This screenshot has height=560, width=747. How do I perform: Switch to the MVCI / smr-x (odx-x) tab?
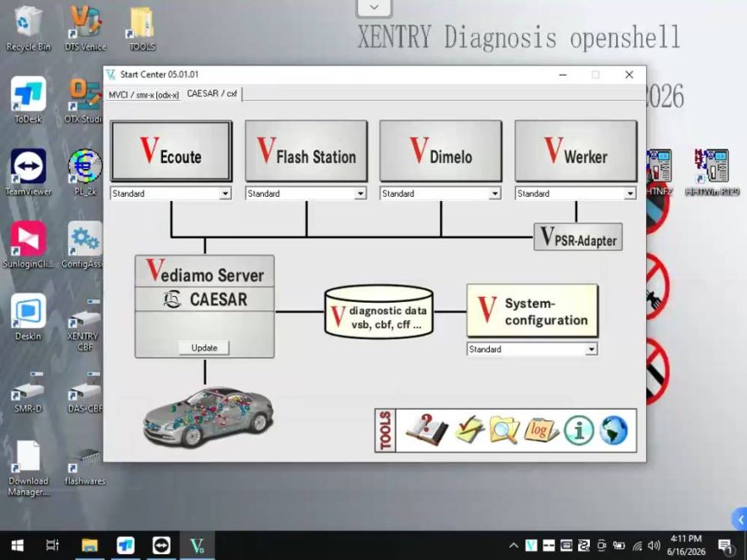pyautogui.click(x=143, y=94)
